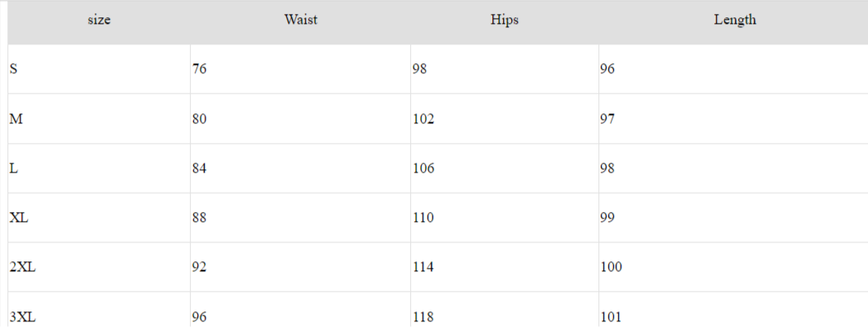Click the 'Hips' column header
Viewport: 868px width, 332px height.
pos(504,21)
